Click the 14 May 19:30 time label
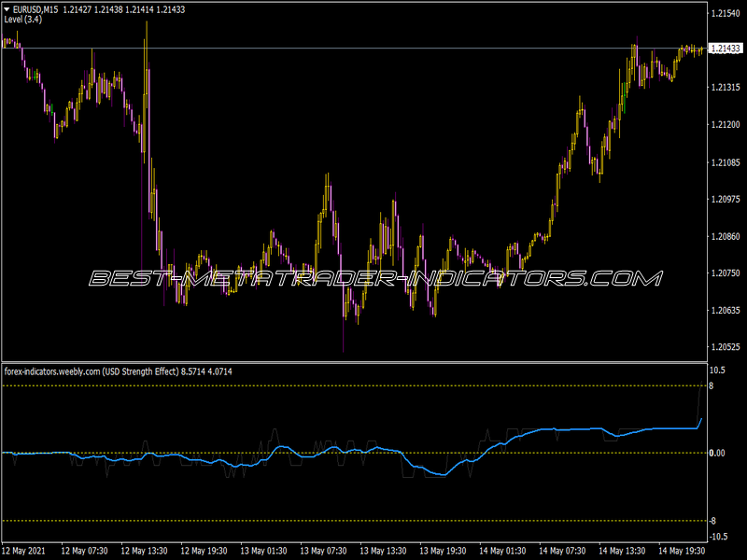This screenshot has height=560, width=747. (x=682, y=551)
